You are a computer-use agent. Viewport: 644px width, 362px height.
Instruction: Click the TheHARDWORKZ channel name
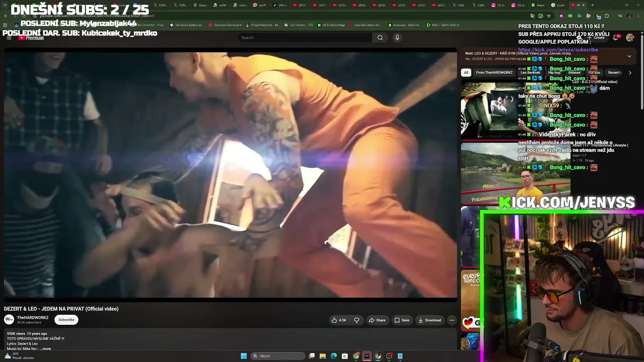coord(33,318)
